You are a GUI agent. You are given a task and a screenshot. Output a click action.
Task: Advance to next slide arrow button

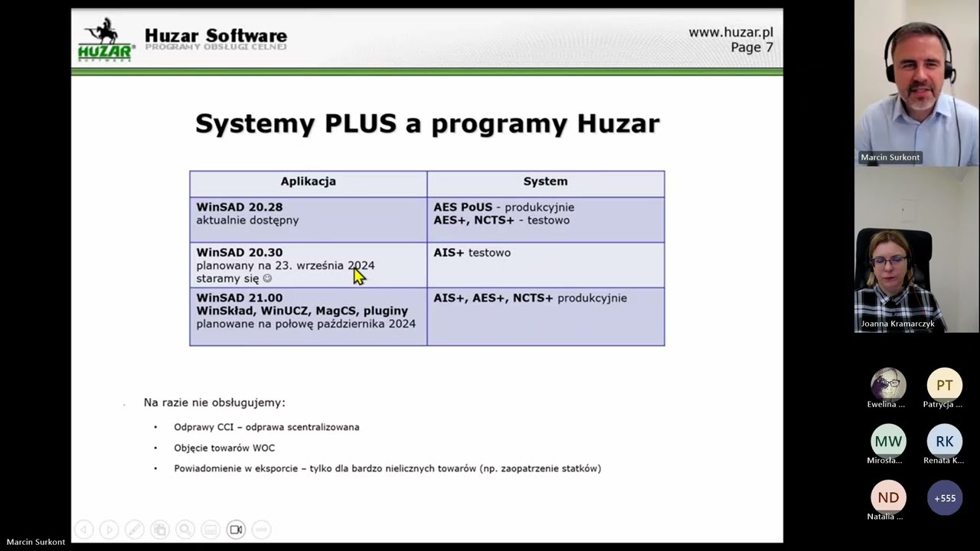point(109,529)
